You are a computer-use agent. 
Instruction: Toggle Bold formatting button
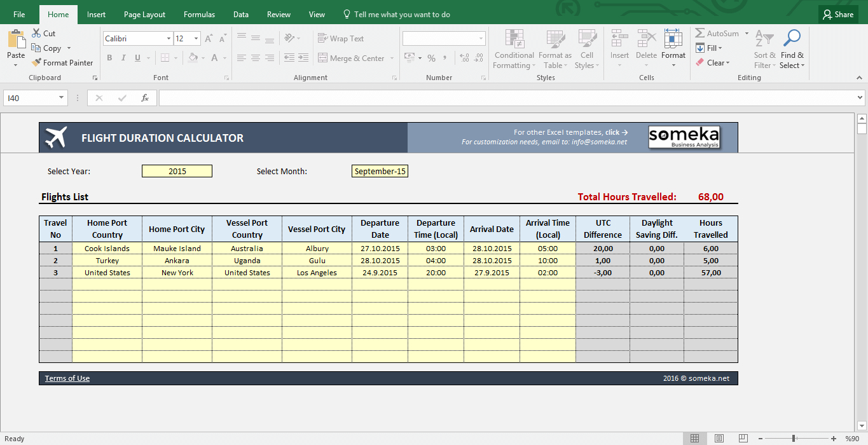109,58
